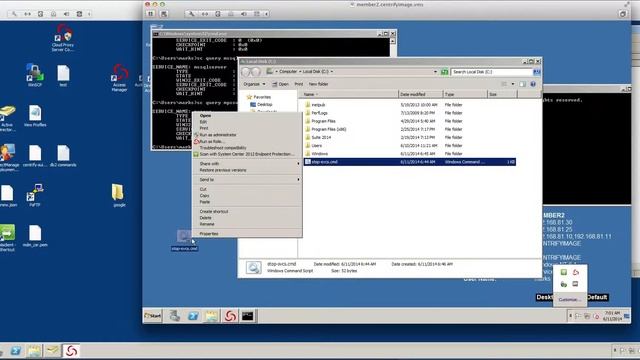Open Explorer help question mark icon
The height and width of the screenshot is (360, 640).
click(x=533, y=84)
